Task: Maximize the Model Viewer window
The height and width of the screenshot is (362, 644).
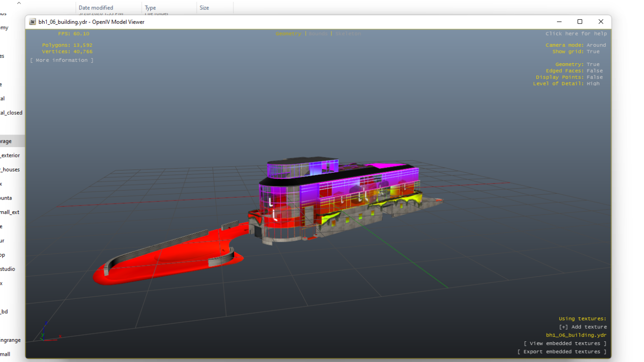Action: pos(580,22)
